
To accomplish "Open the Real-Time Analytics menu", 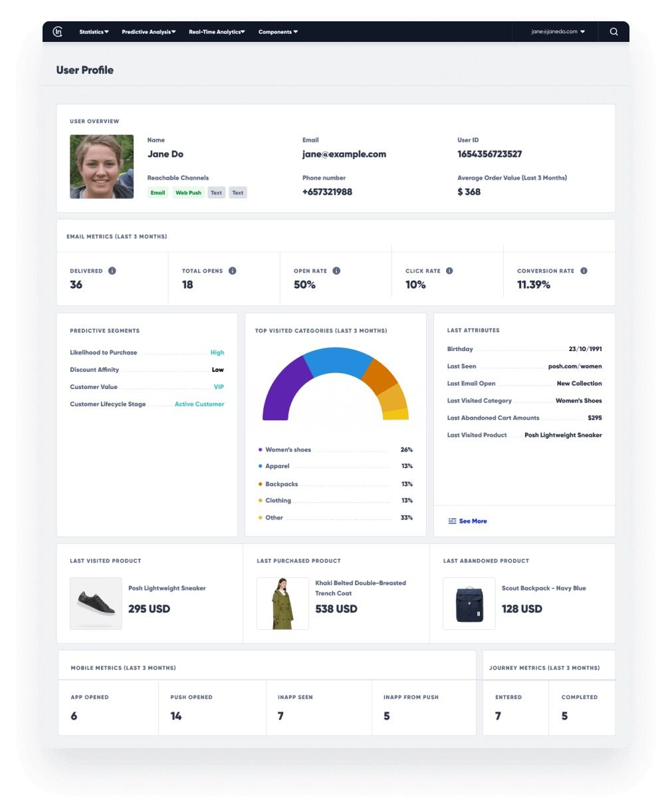I will (x=217, y=32).
